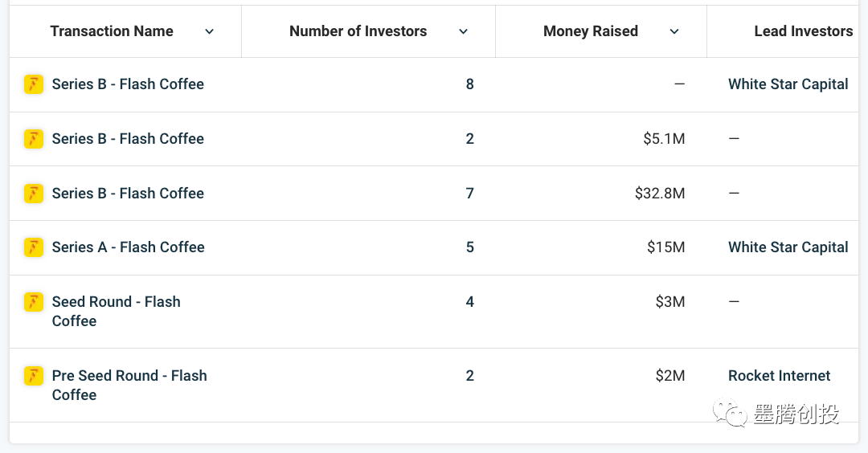Click Flash Coffee logo in the 8-investor Series B row

[x=34, y=84]
